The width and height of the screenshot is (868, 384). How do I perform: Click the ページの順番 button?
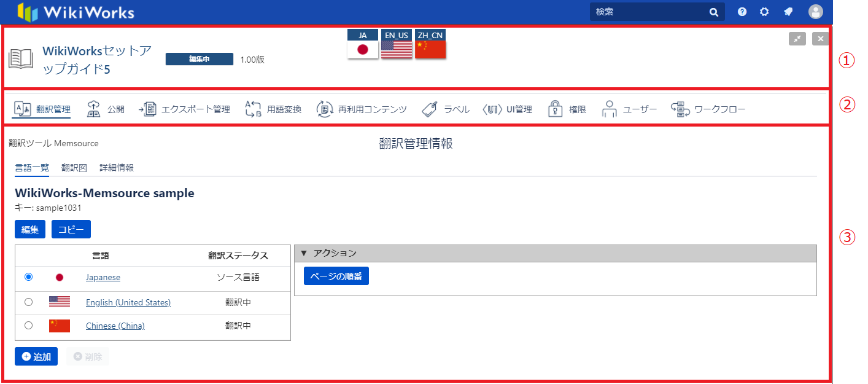click(336, 276)
